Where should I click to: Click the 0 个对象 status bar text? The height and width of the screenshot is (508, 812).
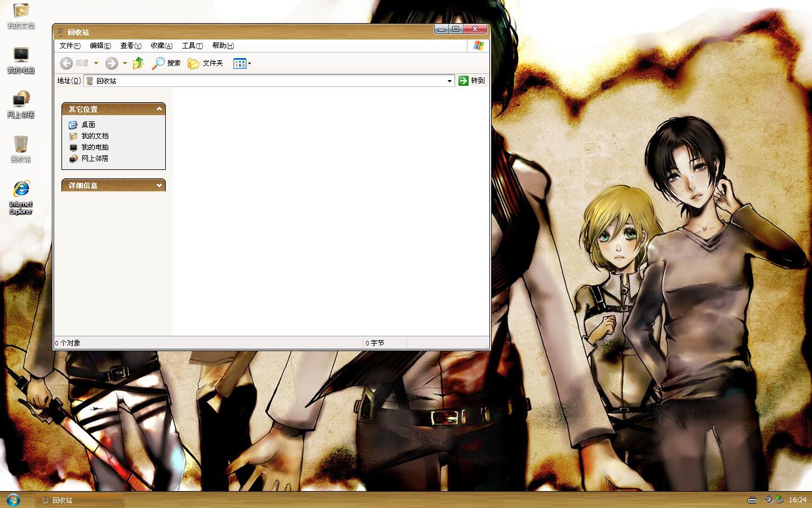point(68,343)
